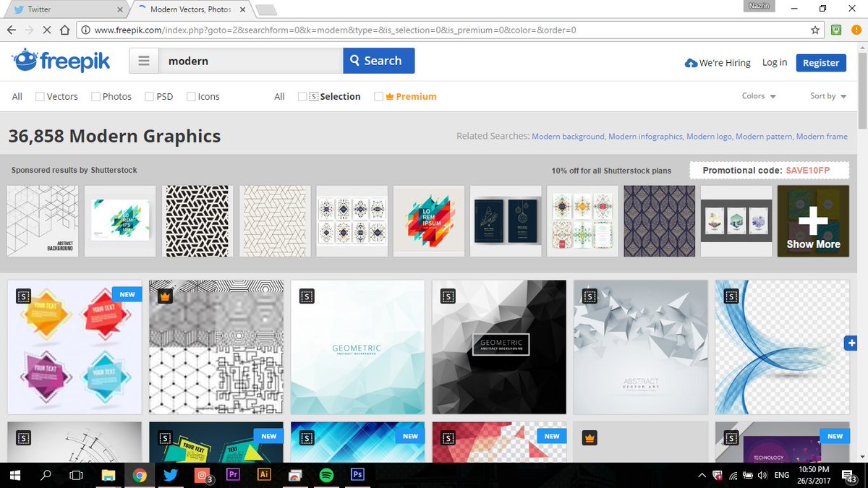Image resolution: width=868 pixels, height=488 pixels.
Task: Focus the search field containing 'modern'
Action: (250, 61)
